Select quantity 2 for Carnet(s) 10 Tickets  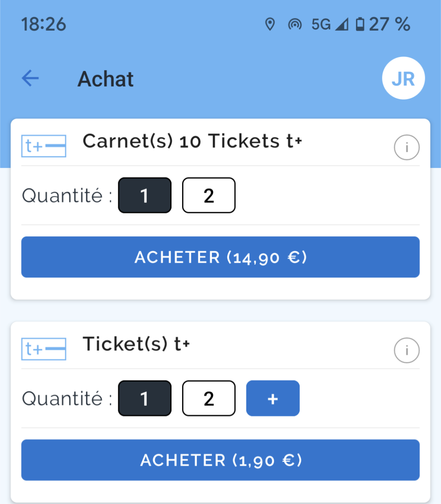tap(209, 195)
